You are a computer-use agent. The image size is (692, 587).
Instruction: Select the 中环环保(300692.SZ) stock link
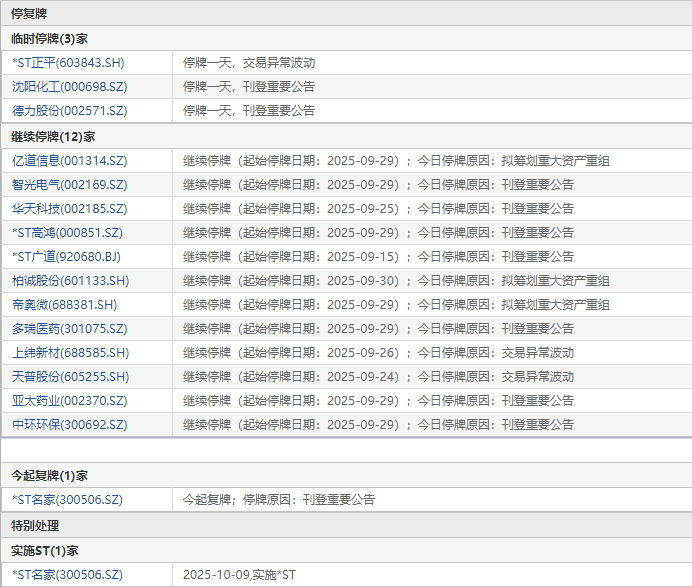coord(70,425)
